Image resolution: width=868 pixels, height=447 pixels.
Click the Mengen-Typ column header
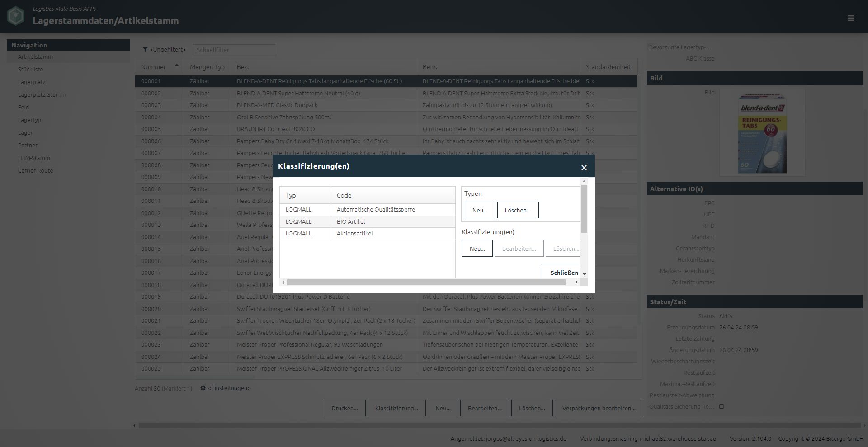[x=207, y=67]
